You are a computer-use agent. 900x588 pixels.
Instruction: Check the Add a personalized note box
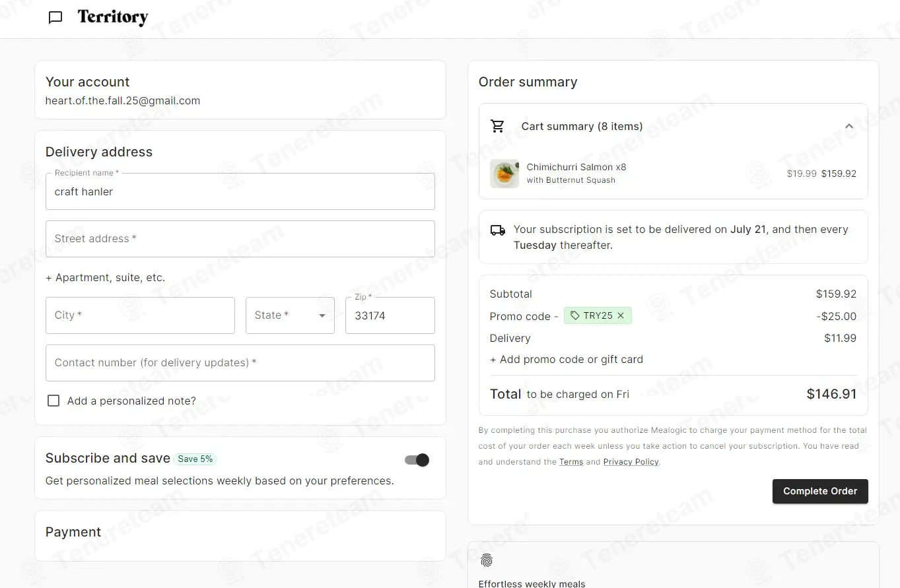tap(53, 401)
